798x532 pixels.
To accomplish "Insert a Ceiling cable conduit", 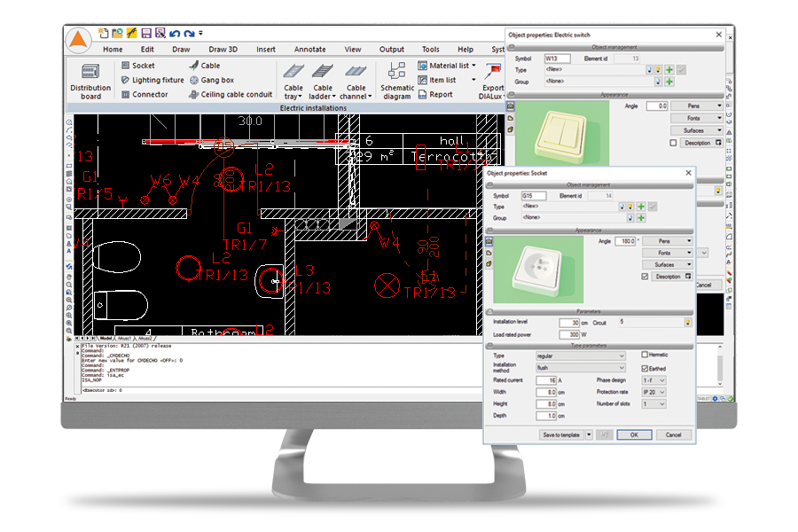I will pyautogui.click(x=231, y=94).
